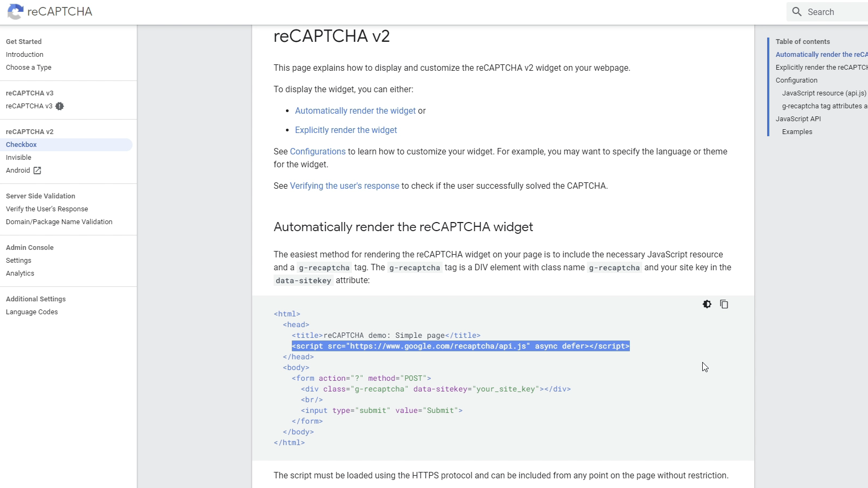
Task: Jump to Configuration in table of contents
Action: (x=797, y=80)
